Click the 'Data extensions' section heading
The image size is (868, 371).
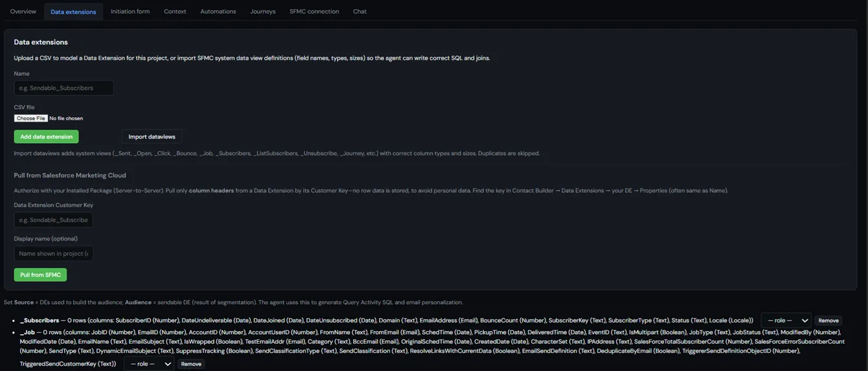[x=41, y=42]
